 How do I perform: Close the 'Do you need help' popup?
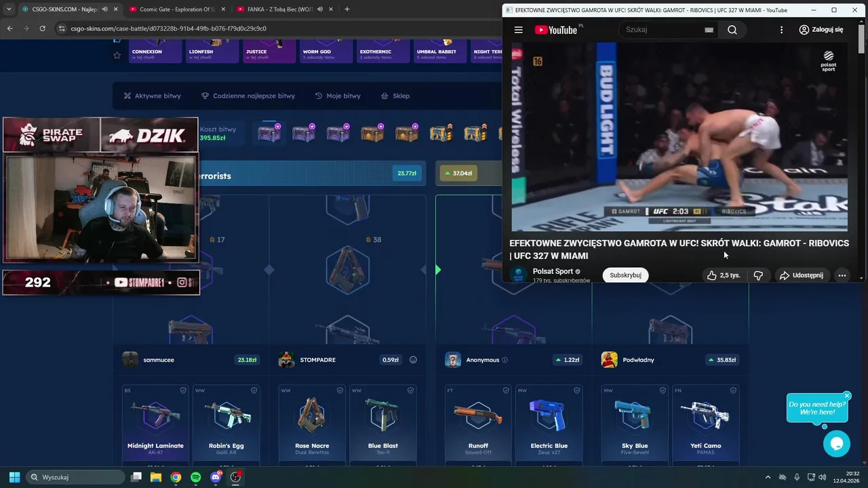tap(847, 395)
